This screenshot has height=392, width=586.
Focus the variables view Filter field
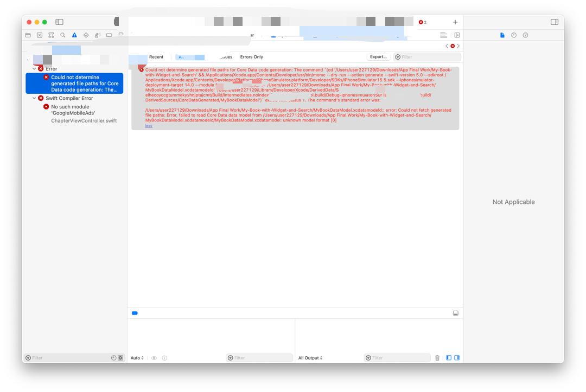(x=259, y=358)
